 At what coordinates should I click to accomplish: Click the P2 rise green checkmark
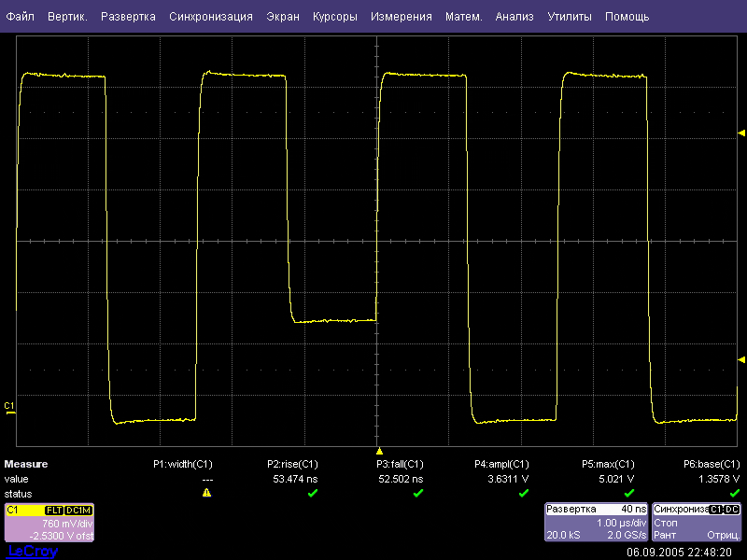312,493
